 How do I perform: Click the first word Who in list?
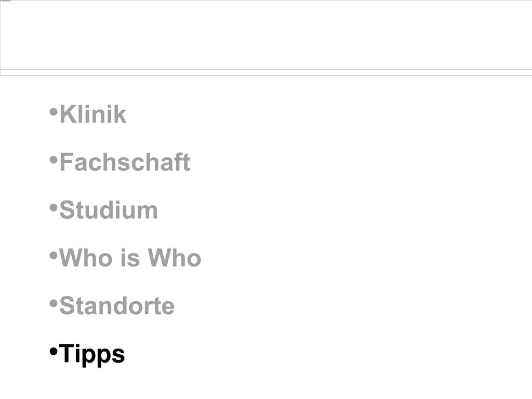[x=86, y=258]
